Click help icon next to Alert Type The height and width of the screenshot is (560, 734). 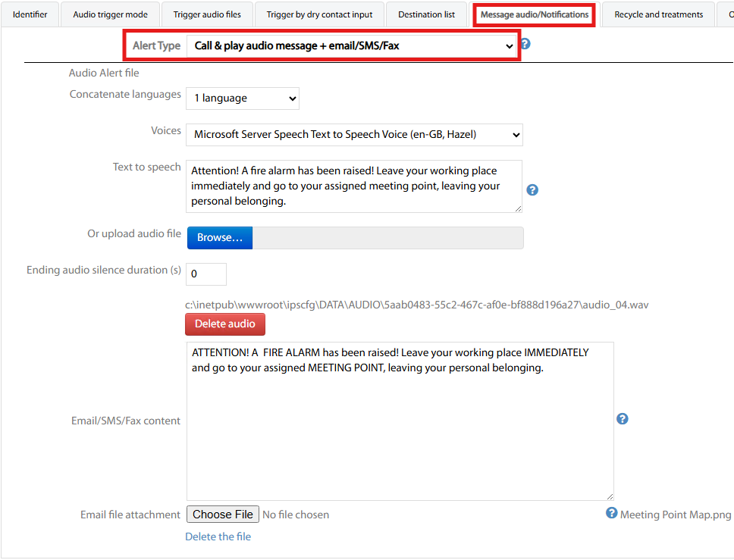pos(525,44)
